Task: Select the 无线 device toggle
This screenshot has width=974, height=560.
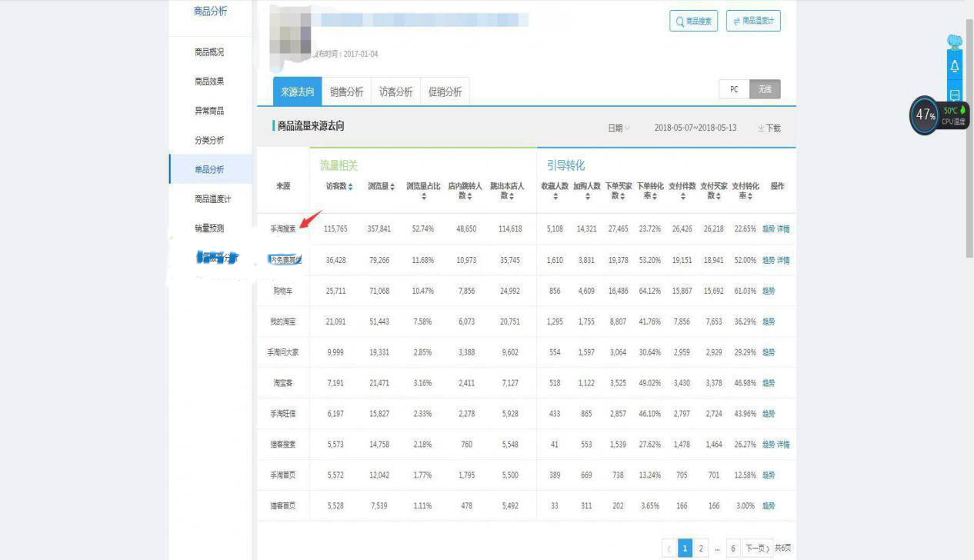Action: [765, 89]
